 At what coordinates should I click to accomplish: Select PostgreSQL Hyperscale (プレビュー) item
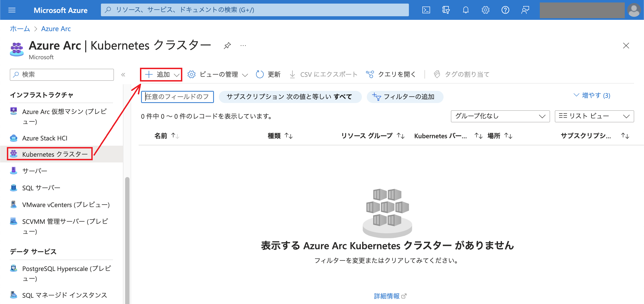pyautogui.click(x=62, y=273)
